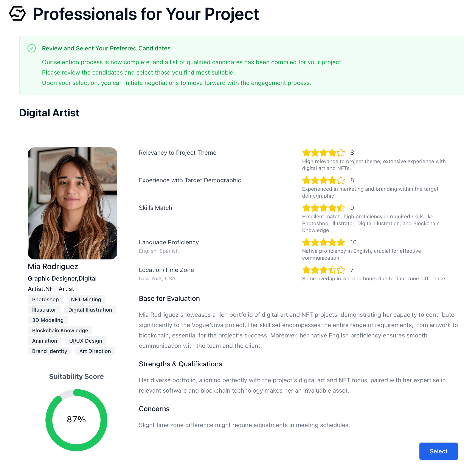Click the Brand Identity skill tag

coord(50,351)
